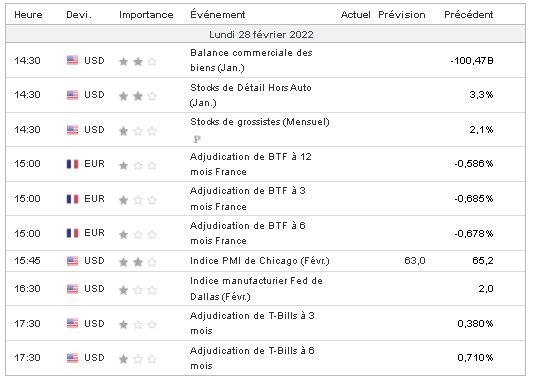Click the Lundi 28 février 2022 date row
This screenshot has height=379, width=535.
tap(265, 34)
